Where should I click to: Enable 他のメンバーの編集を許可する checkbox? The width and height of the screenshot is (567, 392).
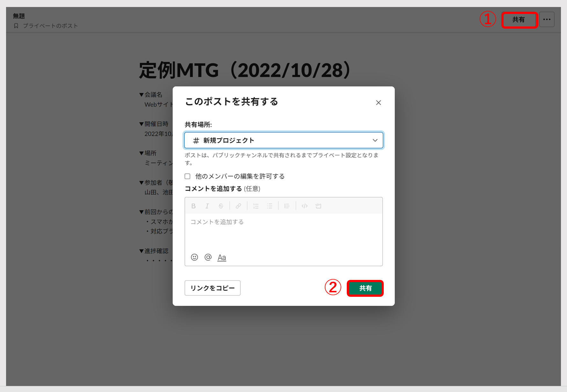point(187,176)
